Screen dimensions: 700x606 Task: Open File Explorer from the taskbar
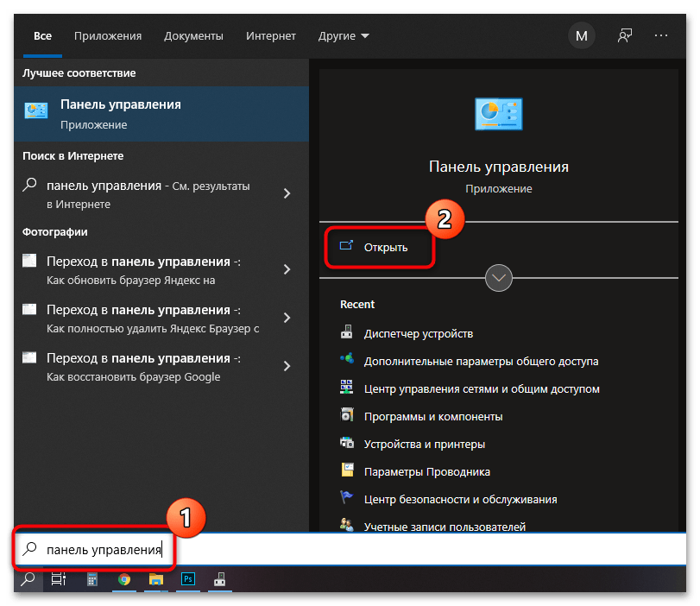pyautogui.click(x=156, y=580)
